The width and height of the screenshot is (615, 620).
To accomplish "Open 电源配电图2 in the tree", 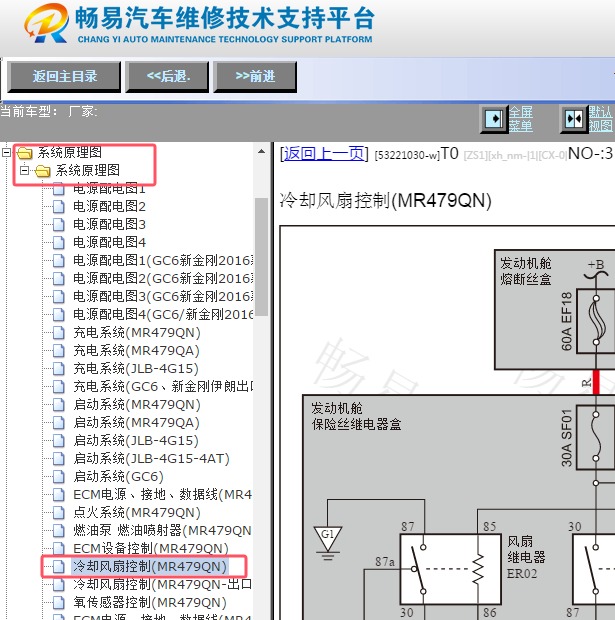I will (x=109, y=206).
